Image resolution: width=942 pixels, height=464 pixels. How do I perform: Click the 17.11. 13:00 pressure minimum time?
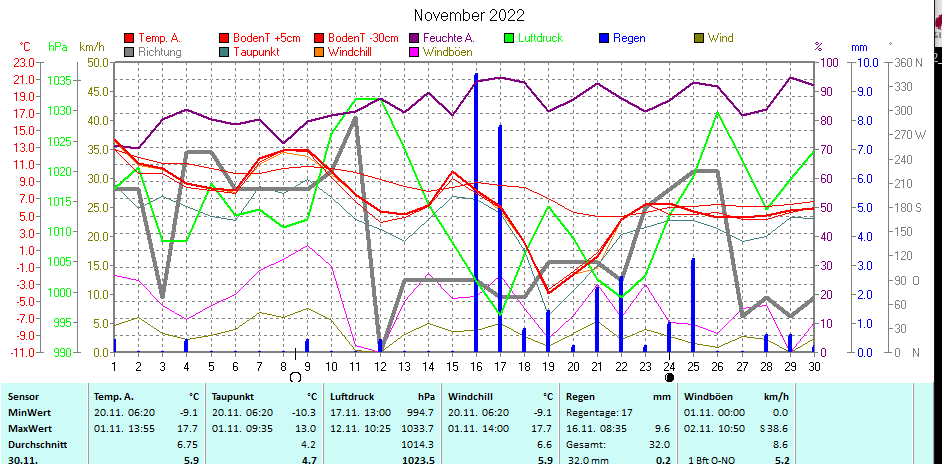click(x=360, y=413)
